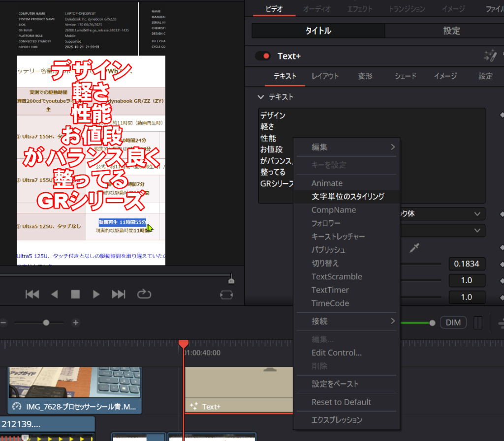Disable the Text+ enable toggle
504x441 pixels.
pyautogui.click(x=263, y=56)
